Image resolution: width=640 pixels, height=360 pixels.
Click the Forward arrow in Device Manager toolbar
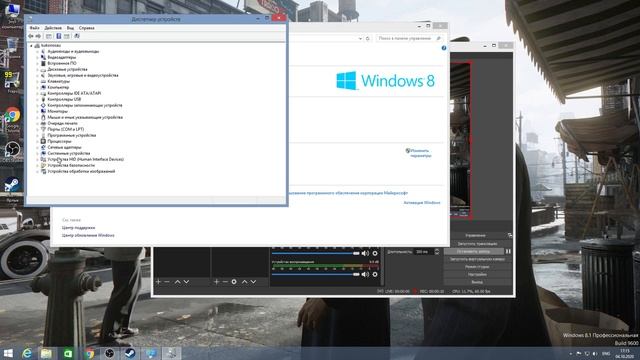click(x=38, y=36)
